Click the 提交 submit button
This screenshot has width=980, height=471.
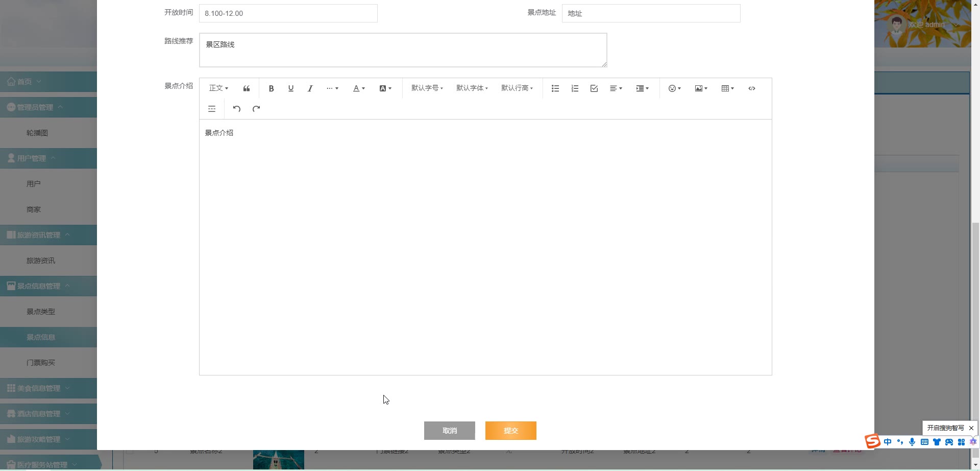(511, 431)
